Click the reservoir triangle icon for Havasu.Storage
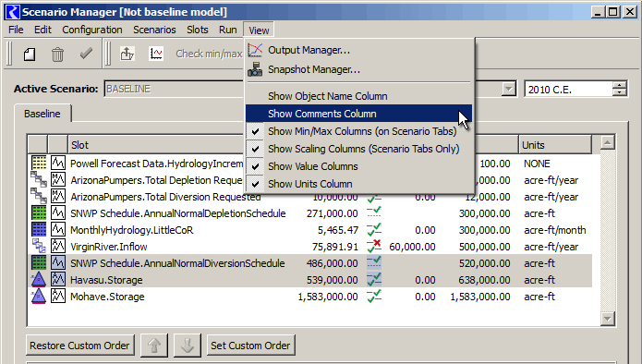Image resolution: width=642 pixels, height=364 pixels. pyautogui.click(x=39, y=279)
